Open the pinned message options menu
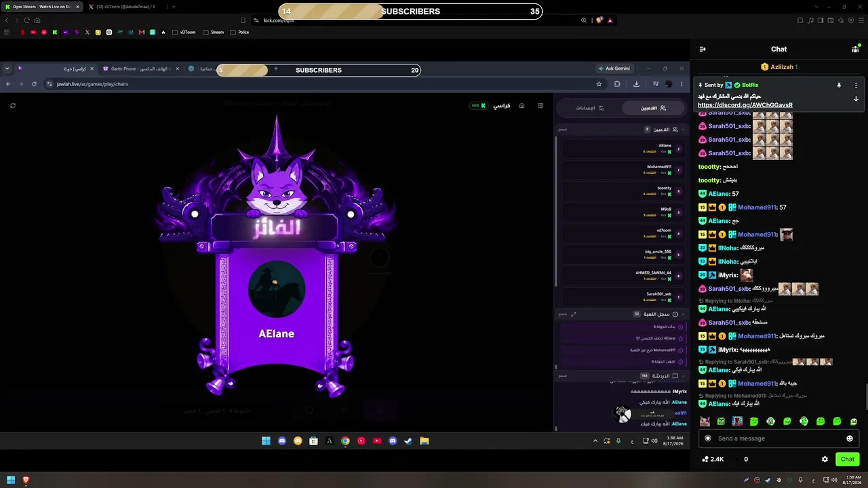The width and height of the screenshot is (868, 488). coord(856,85)
